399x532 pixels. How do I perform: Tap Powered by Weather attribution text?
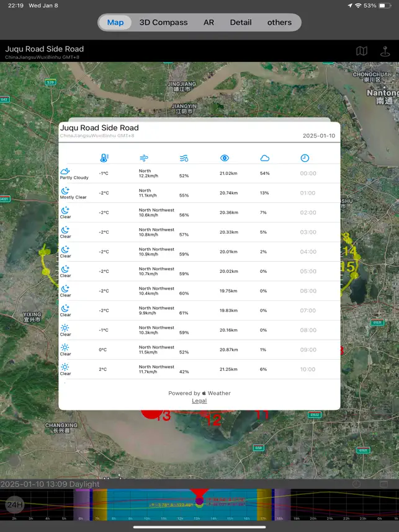[x=199, y=393]
